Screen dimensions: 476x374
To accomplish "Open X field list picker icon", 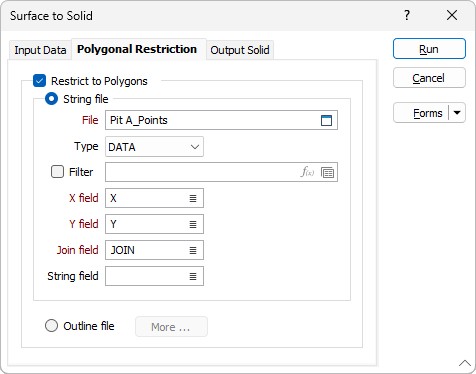I will click(193, 198).
